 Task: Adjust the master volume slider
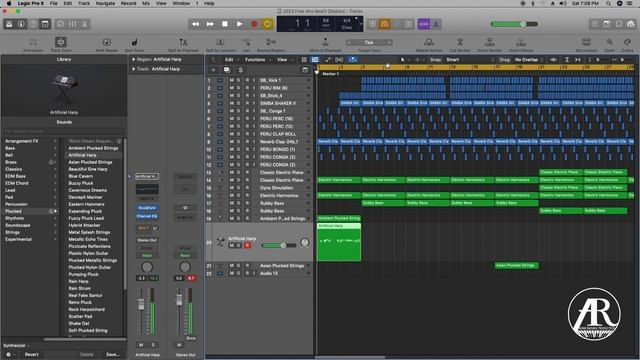tap(514, 24)
